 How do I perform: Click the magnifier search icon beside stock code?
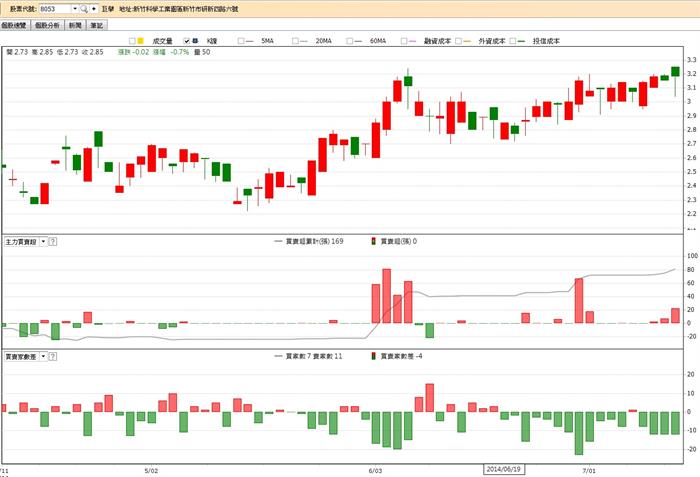coord(84,8)
